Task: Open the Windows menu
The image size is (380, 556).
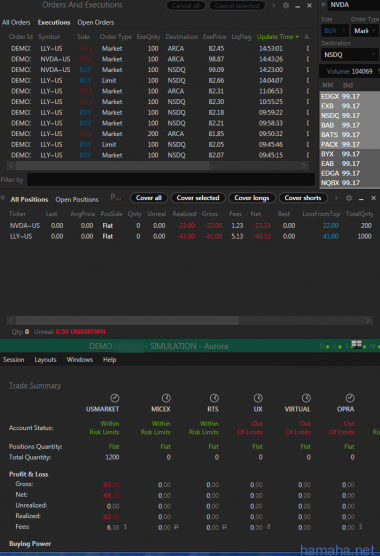Action: click(x=80, y=360)
